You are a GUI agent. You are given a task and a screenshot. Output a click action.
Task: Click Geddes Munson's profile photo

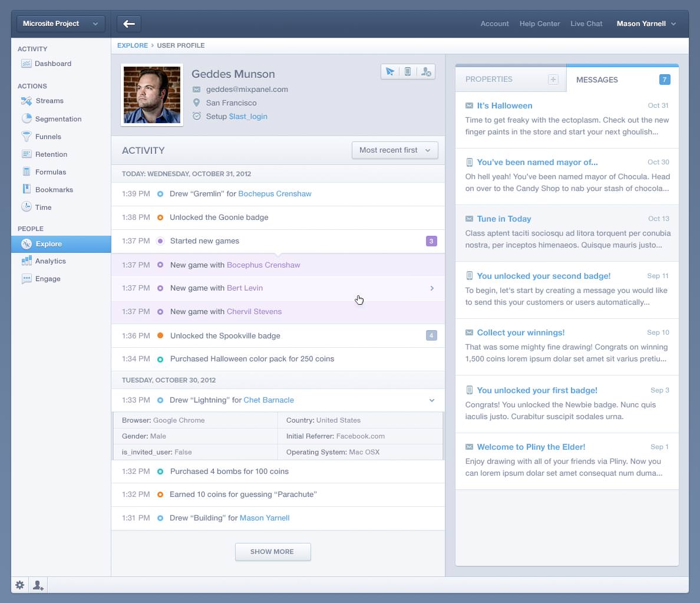152,95
